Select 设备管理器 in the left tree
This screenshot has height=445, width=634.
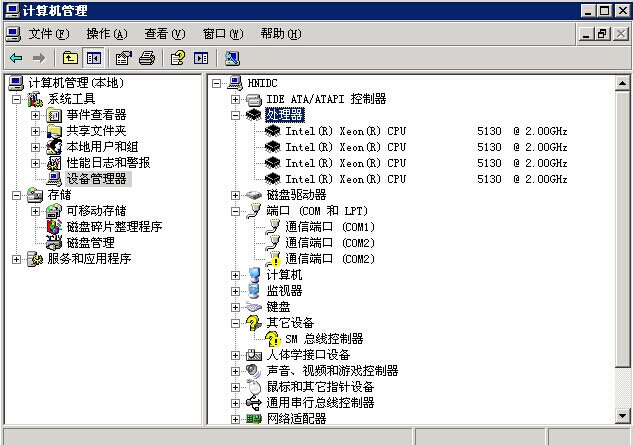point(96,179)
